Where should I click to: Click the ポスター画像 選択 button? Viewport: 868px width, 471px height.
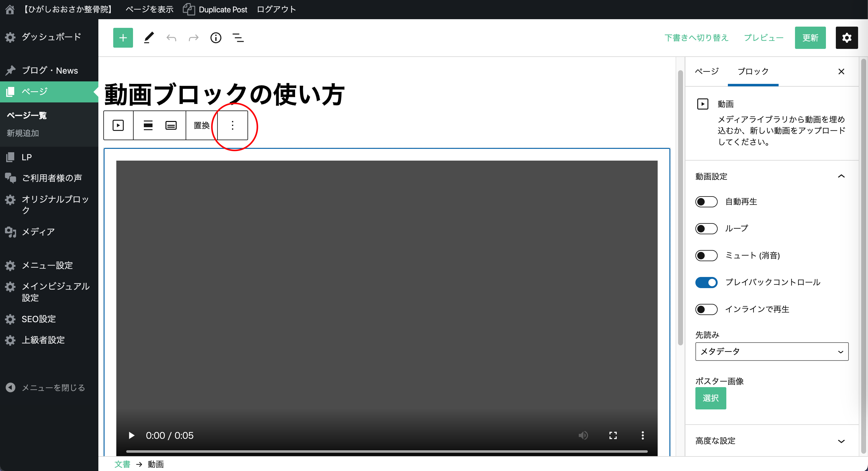coord(710,398)
